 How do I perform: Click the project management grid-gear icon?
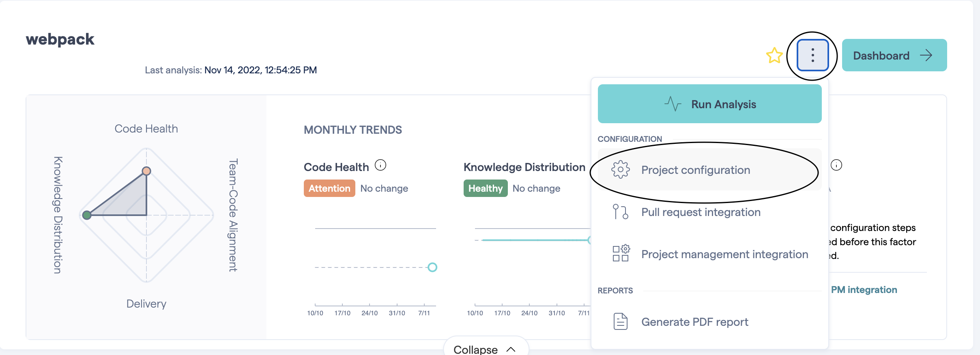620,253
